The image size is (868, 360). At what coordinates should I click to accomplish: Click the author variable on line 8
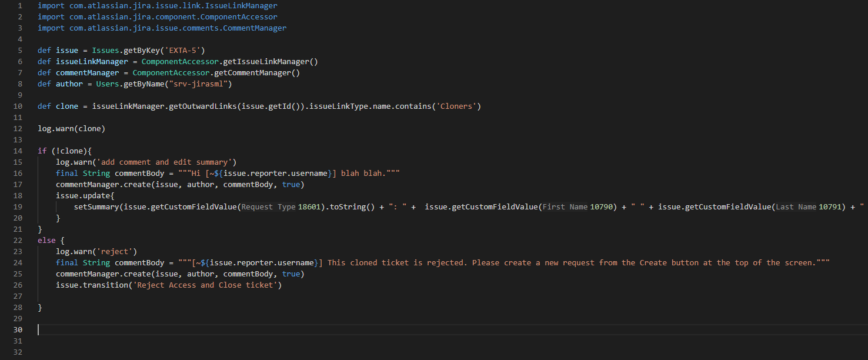(x=69, y=84)
